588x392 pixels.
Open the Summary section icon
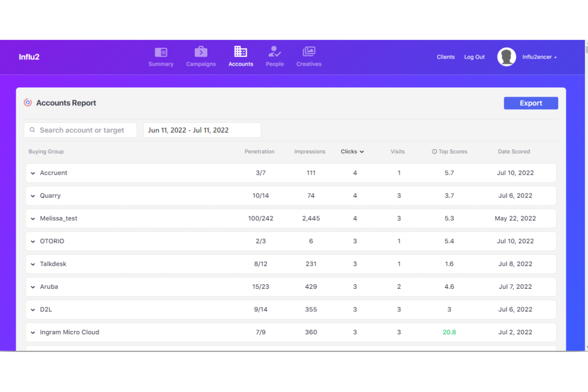(161, 52)
